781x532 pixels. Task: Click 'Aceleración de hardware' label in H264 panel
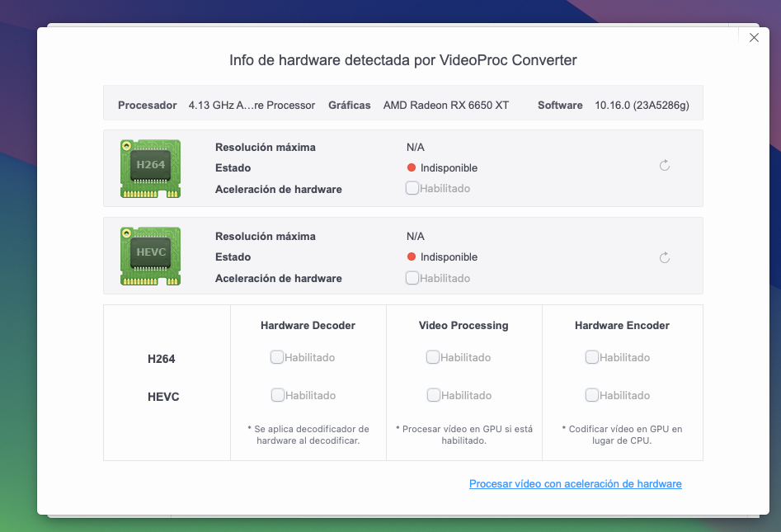click(x=279, y=189)
